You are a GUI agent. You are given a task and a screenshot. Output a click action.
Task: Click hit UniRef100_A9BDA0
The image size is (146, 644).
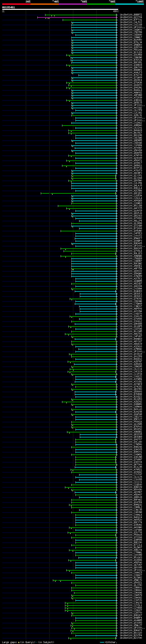pyautogui.click(x=131, y=125)
